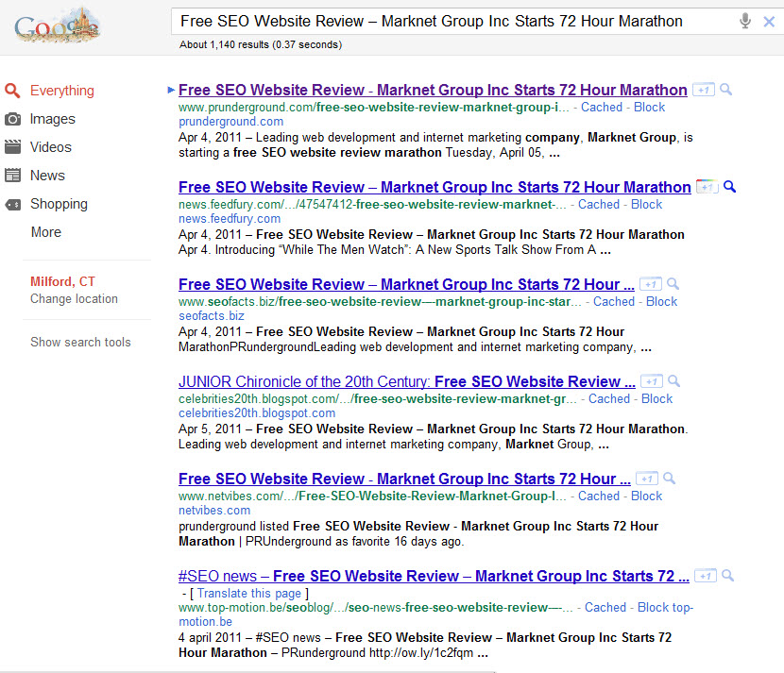Click the preview magnifier on the celebrities20th.blogspot result
Image resolution: width=784 pixels, height=673 pixels.
674,381
